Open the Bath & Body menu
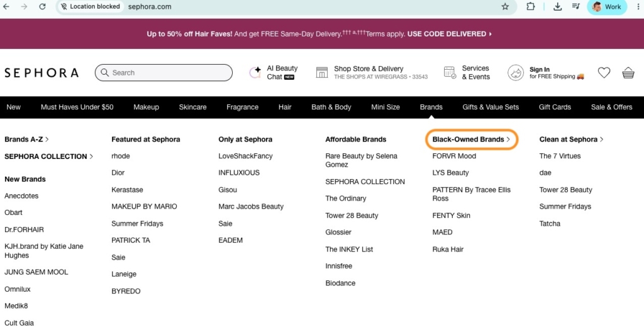The width and height of the screenshot is (644, 335). point(331,107)
